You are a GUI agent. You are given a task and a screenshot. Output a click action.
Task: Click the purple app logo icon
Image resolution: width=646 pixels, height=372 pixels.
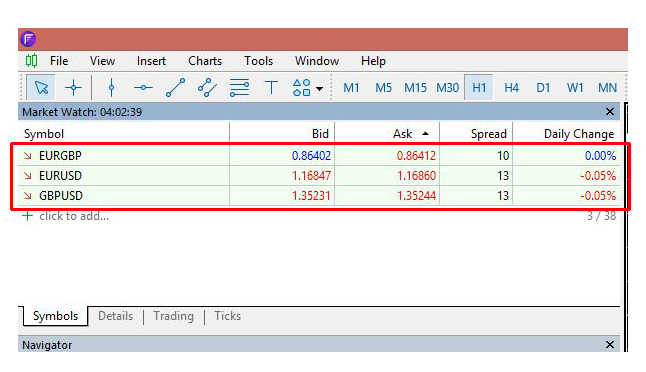coord(28,39)
